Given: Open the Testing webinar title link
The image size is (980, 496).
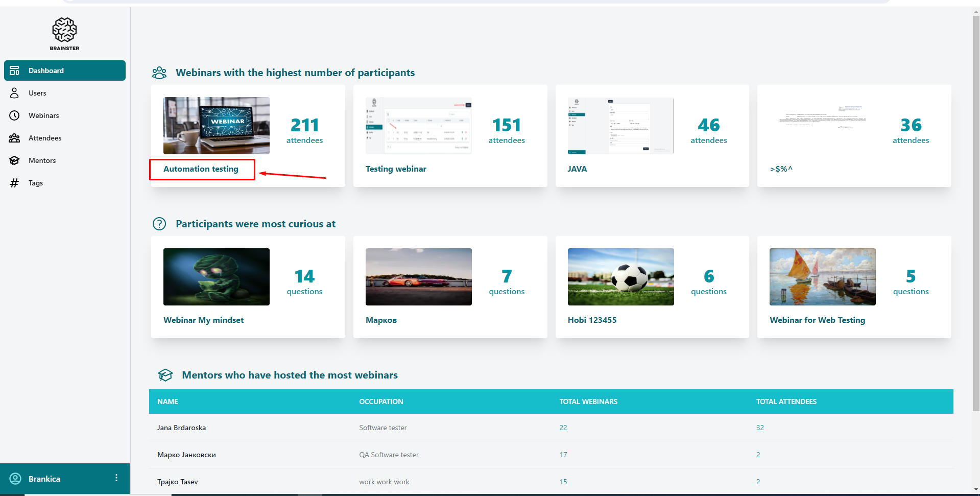Looking at the screenshot, I should 396,169.
